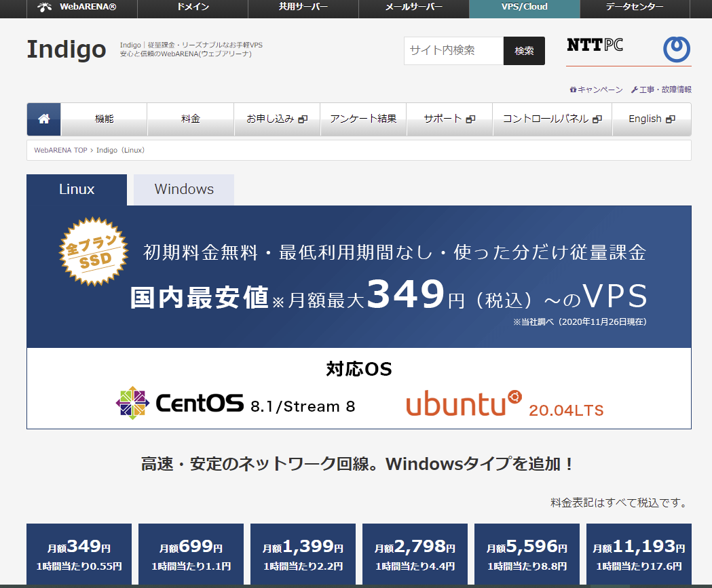Switch to the Windows tab

184,190
